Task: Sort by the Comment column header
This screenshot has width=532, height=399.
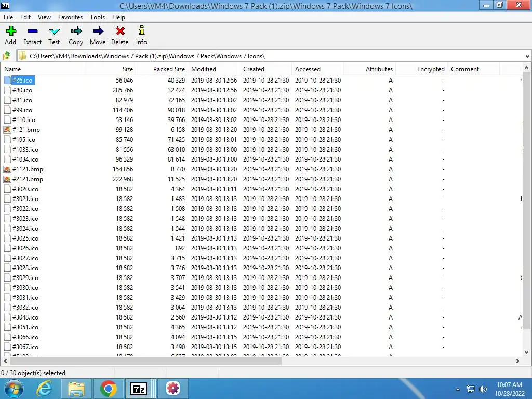Action: point(473,69)
